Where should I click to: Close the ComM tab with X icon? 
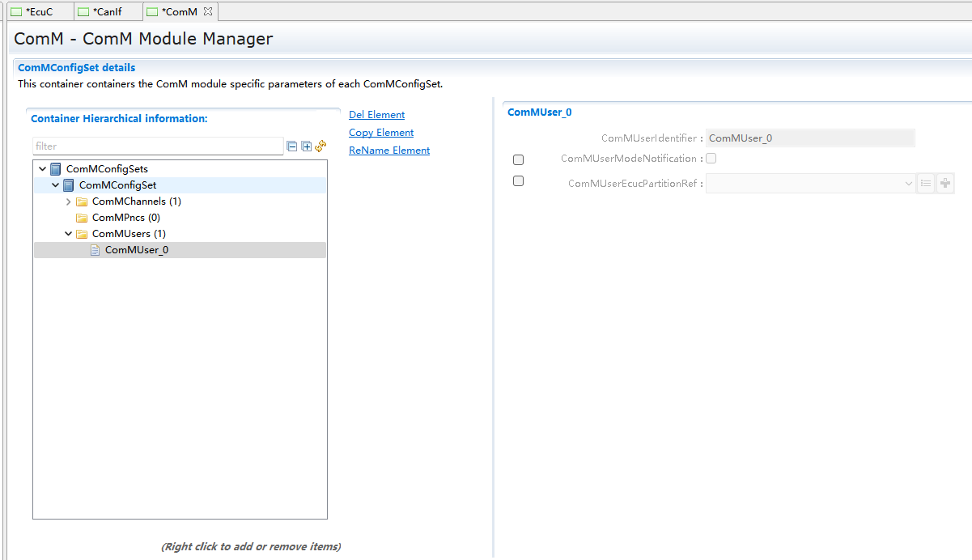208,11
